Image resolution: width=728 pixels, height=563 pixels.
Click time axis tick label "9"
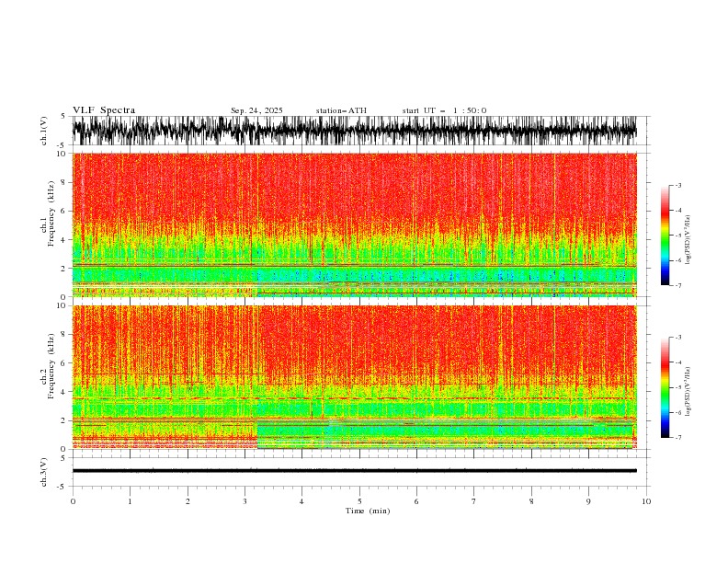coord(588,501)
